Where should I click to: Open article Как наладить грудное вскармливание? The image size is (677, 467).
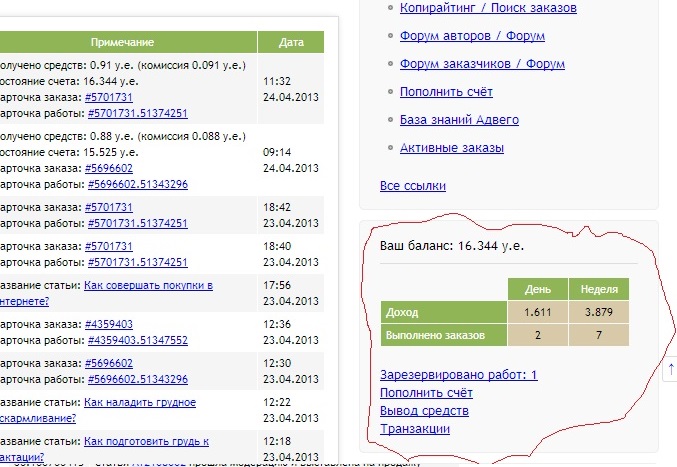click(140, 402)
